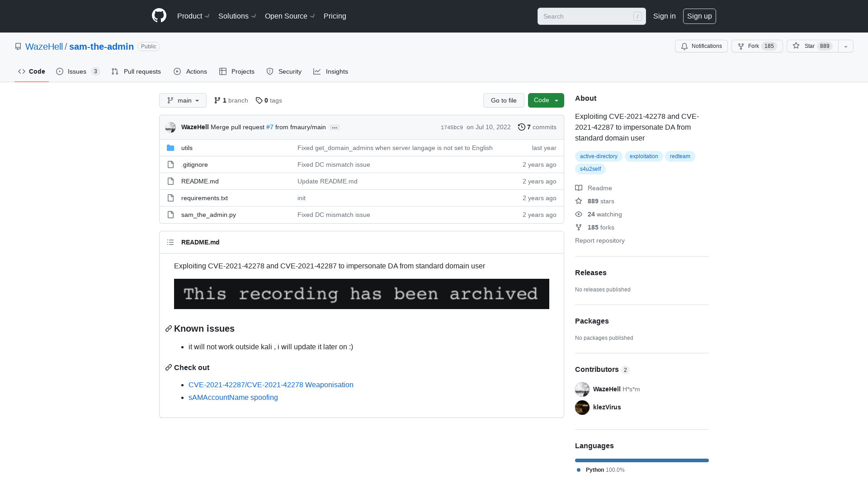Click the slash shortcut icon in search box
868x488 pixels.
coord(637,16)
